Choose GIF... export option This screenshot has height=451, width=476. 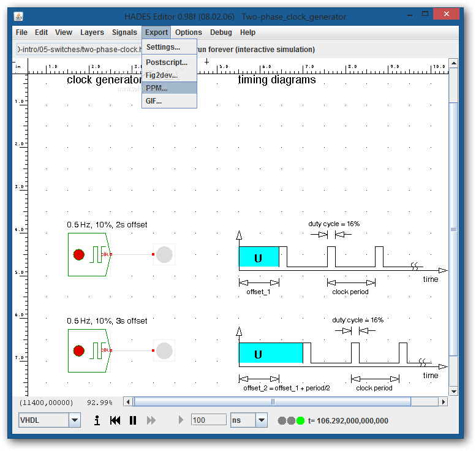(170, 101)
